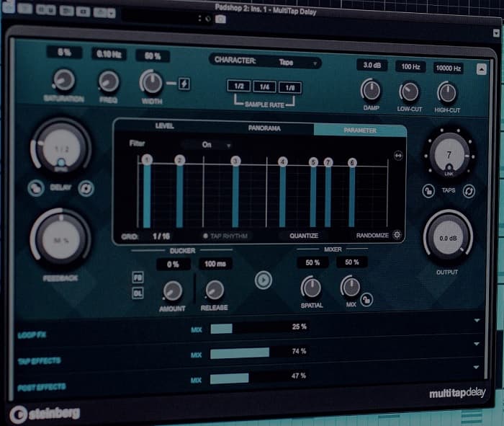
Task: Click the lightning bolt icon beside Width knob
Action: [x=184, y=84]
